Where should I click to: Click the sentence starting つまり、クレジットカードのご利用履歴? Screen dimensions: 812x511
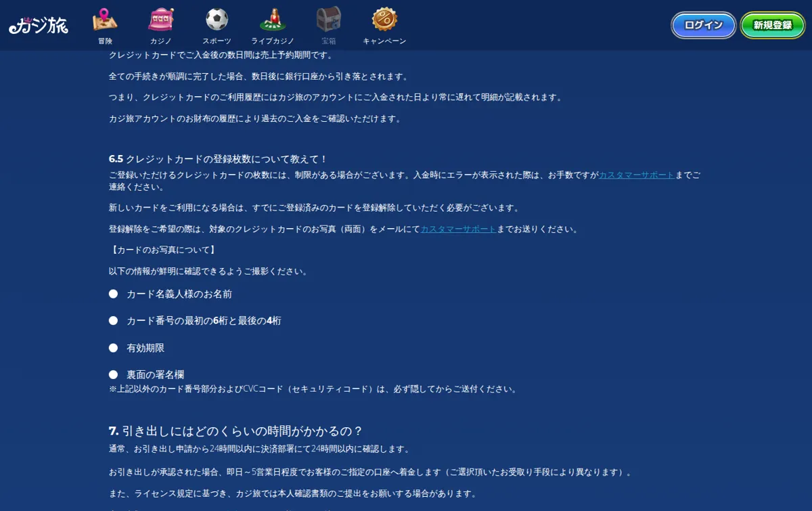pyautogui.click(x=336, y=97)
